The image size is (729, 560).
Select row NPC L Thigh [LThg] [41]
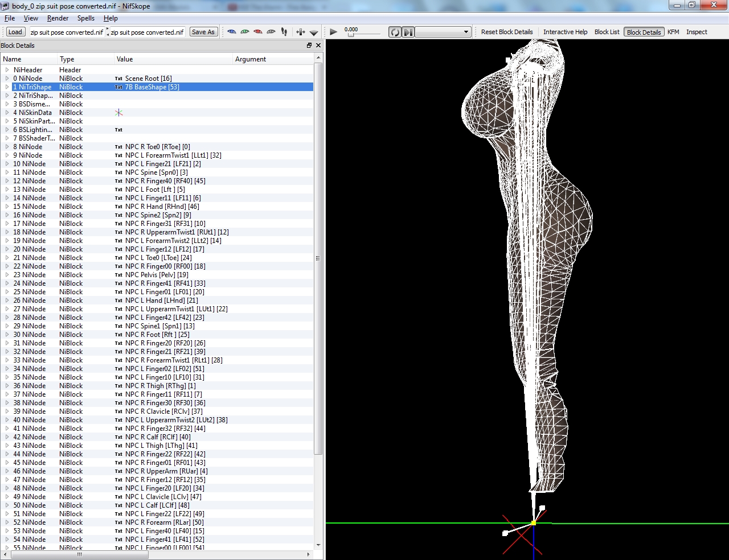point(157,446)
